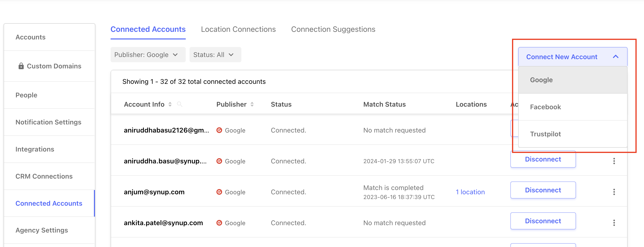Disconnect the aniruddha.basu@synup account
The height and width of the screenshot is (247, 644).
543,159
